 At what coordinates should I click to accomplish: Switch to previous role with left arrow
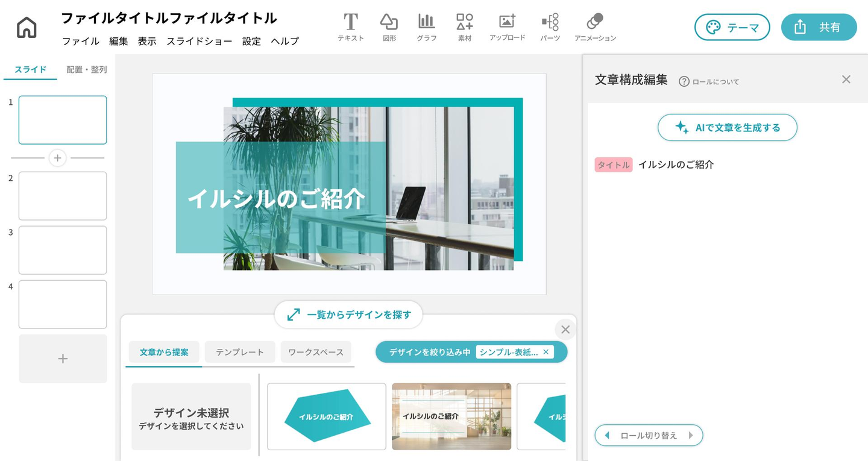tap(607, 435)
